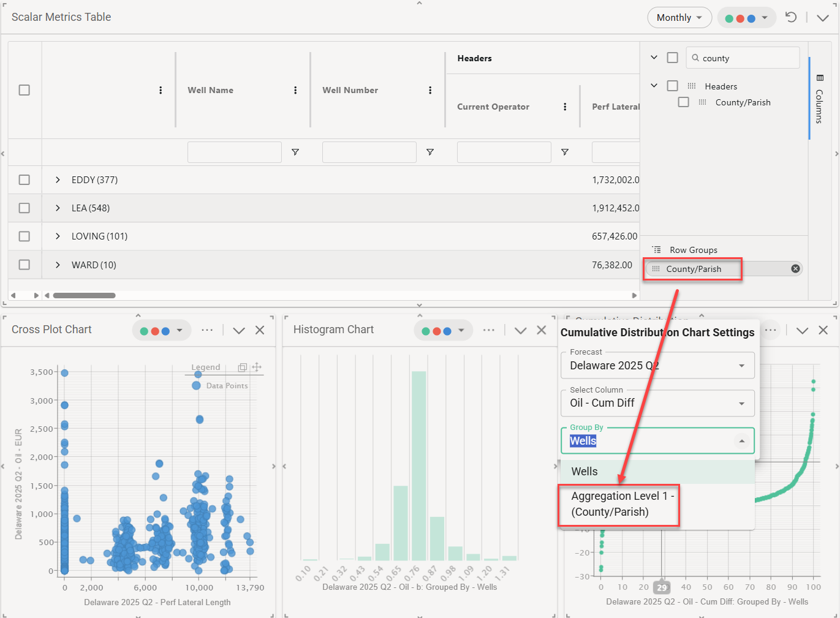This screenshot has height=618, width=840.
Task: Open Cross Plot Chart more options ellipsis
Action: coord(207,330)
